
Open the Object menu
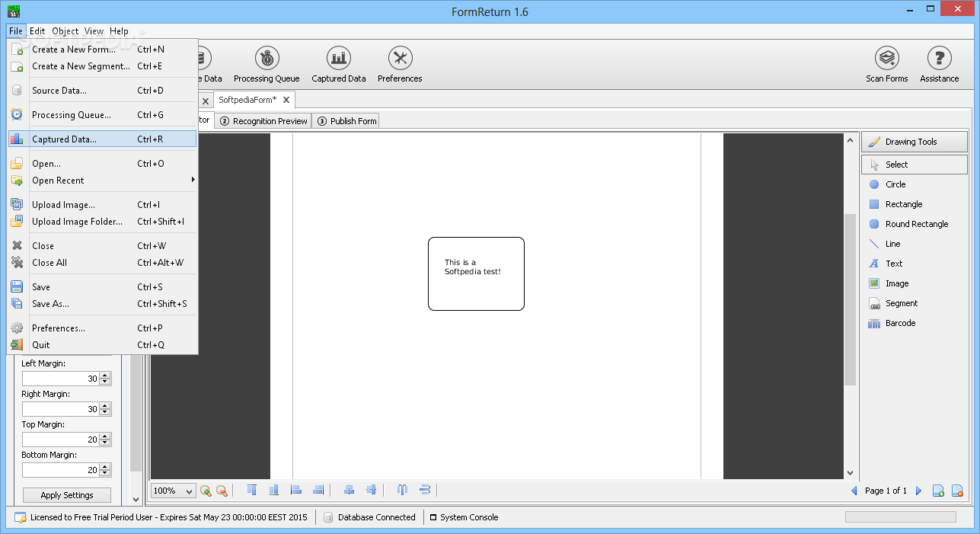point(65,31)
